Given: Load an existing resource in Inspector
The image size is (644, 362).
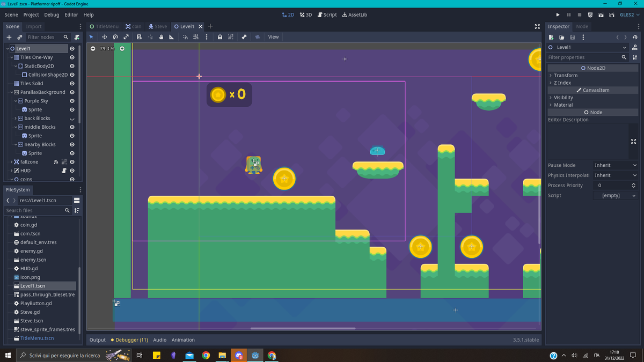Looking at the screenshot, I should (x=562, y=37).
